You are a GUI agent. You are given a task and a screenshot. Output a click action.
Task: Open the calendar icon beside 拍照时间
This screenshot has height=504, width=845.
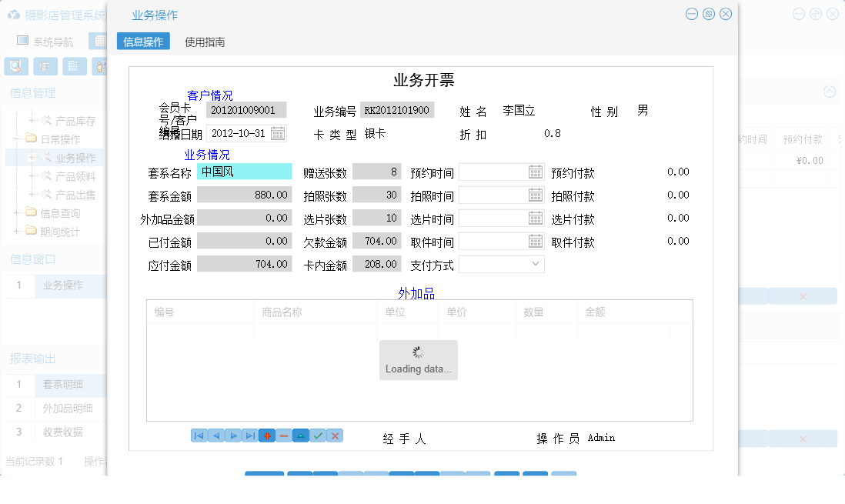tap(536, 195)
